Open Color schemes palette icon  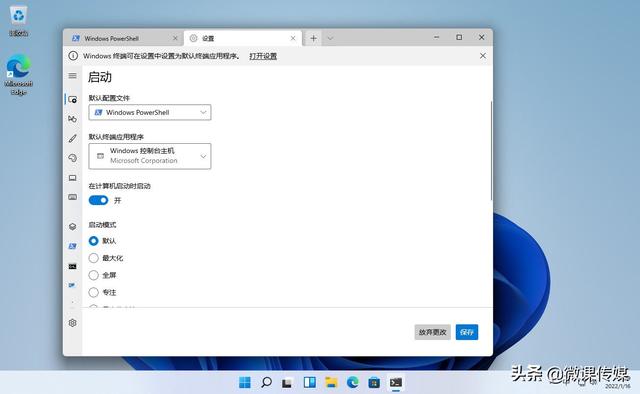[x=73, y=158]
